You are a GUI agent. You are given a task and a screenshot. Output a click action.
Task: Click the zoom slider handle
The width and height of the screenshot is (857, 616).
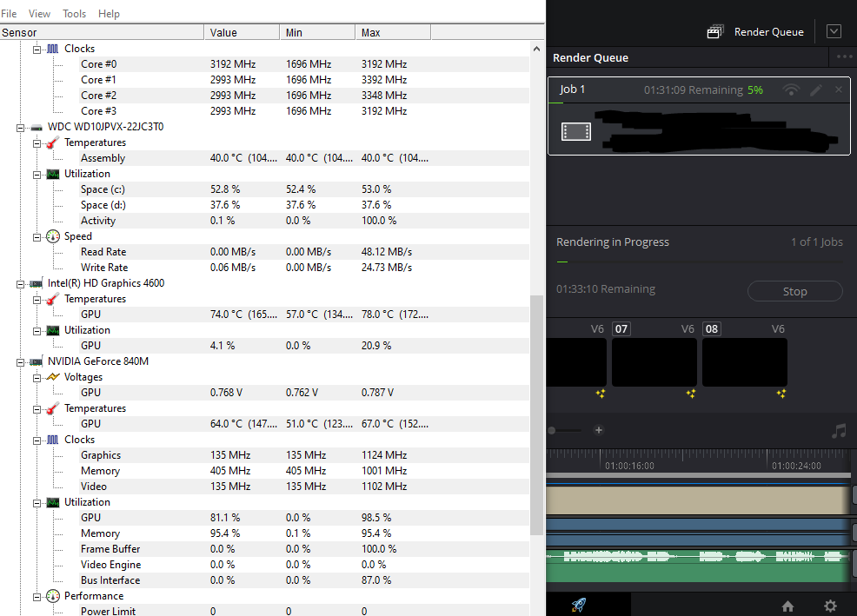coord(552,430)
